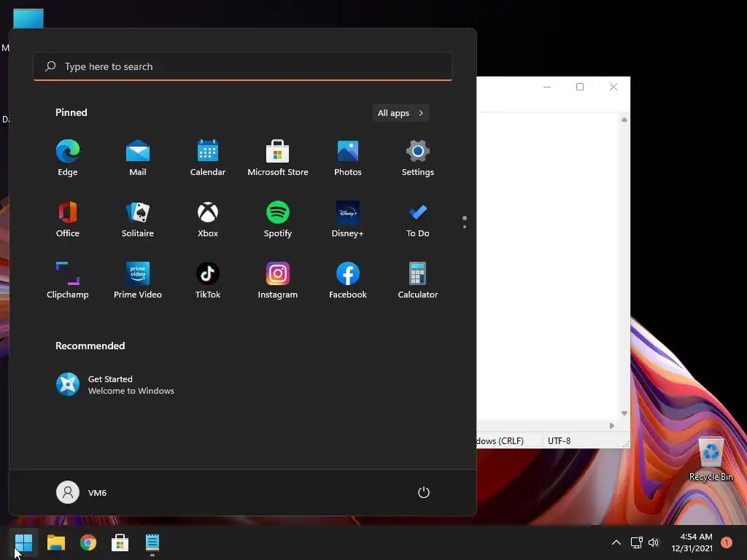Launch Clipchamp video editor
This screenshot has height=560, width=747.
click(x=68, y=281)
